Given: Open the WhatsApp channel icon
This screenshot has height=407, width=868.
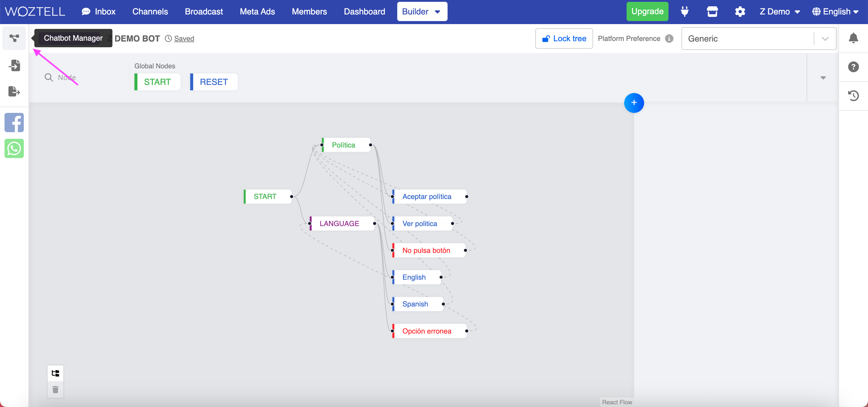Looking at the screenshot, I should pyautogui.click(x=14, y=148).
